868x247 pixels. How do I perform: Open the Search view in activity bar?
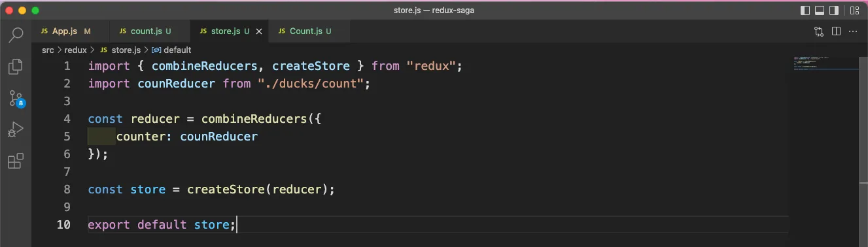pyautogui.click(x=16, y=35)
